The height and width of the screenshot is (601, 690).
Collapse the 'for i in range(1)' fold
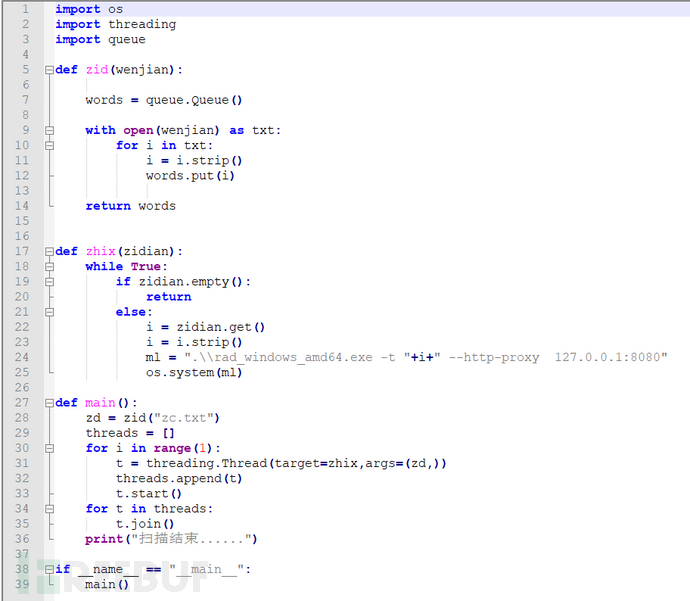click(49, 448)
